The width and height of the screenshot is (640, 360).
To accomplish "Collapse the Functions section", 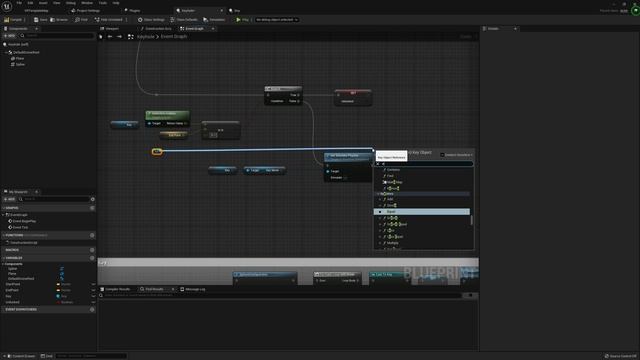I will [x=4, y=236].
